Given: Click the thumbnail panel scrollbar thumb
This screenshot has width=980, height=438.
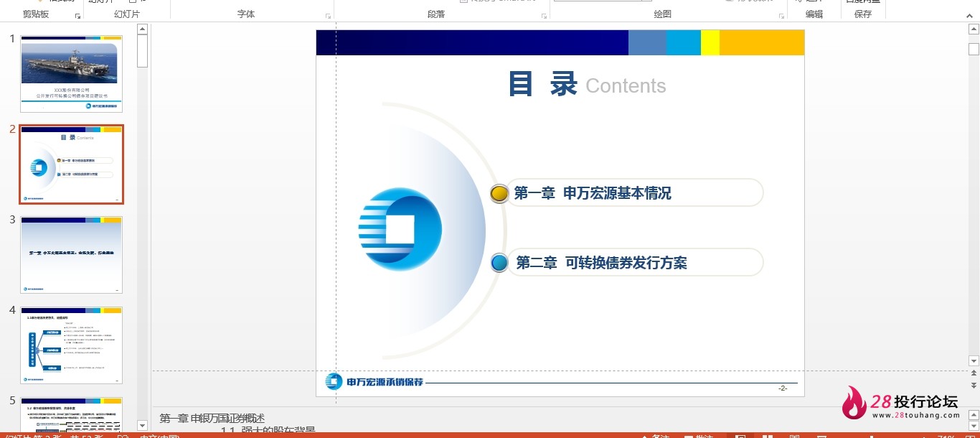Looking at the screenshot, I should point(142,51).
